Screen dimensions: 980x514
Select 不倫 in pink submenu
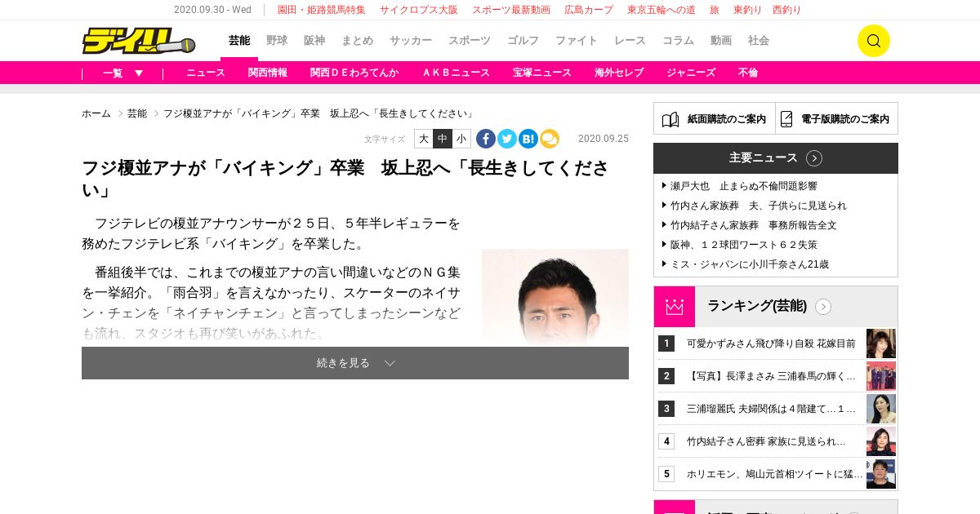[x=748, y=73]
